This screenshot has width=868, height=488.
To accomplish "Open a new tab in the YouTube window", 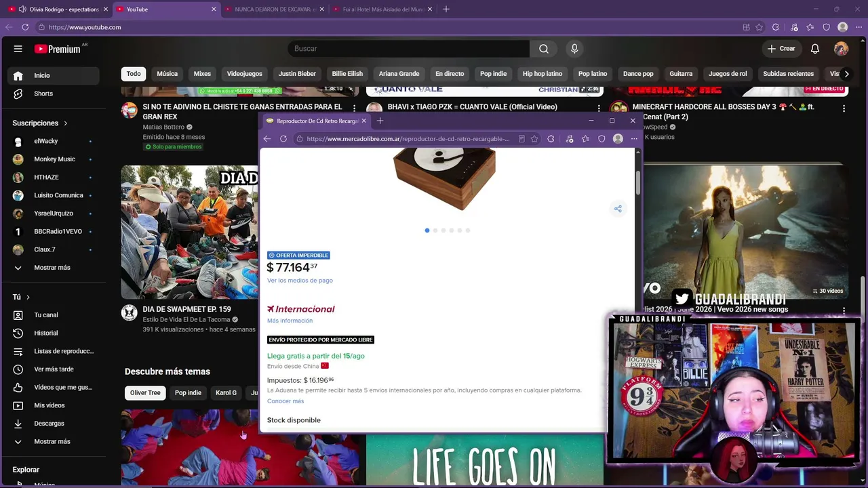I will coord(446,9).
